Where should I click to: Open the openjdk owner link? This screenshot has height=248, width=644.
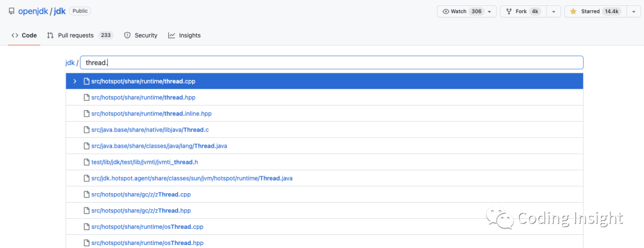[33, 11]
